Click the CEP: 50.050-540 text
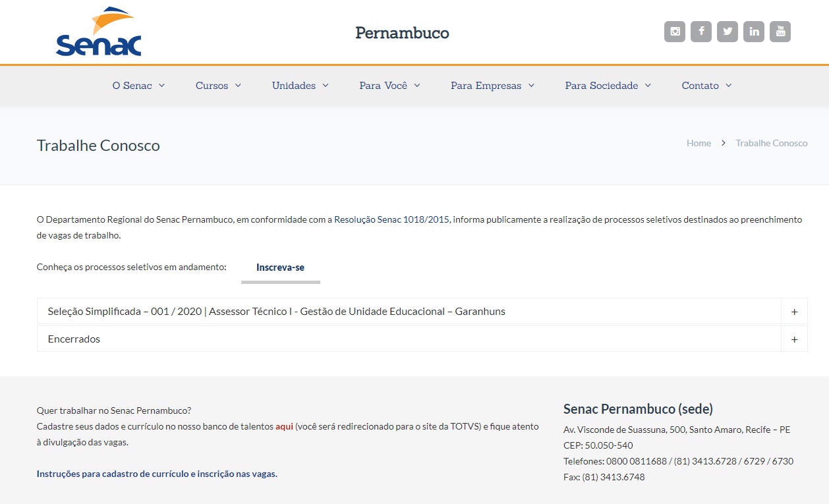The image size is (829, 504). [x=598, y=445]
